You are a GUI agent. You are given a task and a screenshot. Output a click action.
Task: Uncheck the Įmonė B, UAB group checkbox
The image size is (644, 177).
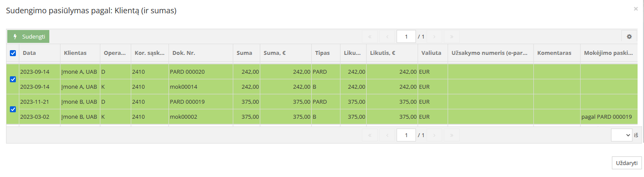(x=13, y=109)
